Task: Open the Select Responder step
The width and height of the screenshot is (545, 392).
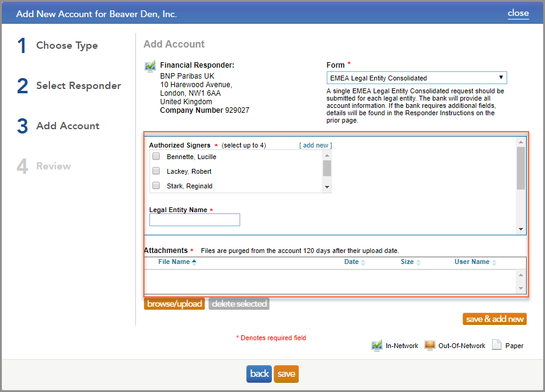Action: pyautogui.click(x=78, y=86)
